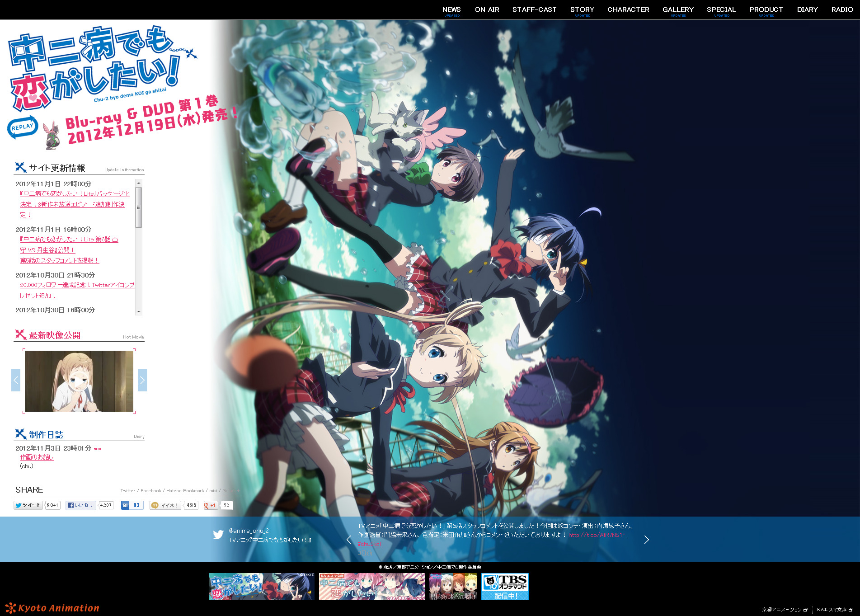Click scroll-up arrow of update list
The width and height of the screenshot is (860, 616).
139,183
